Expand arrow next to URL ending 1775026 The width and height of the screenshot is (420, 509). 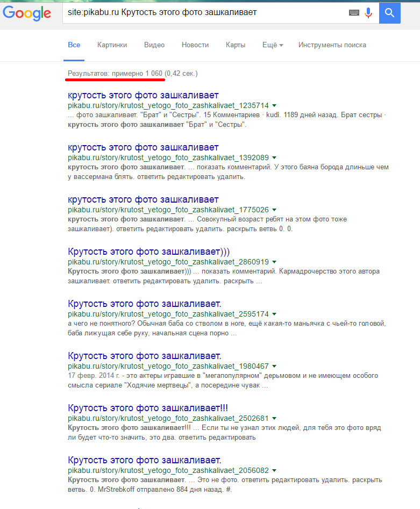(274, 210)
